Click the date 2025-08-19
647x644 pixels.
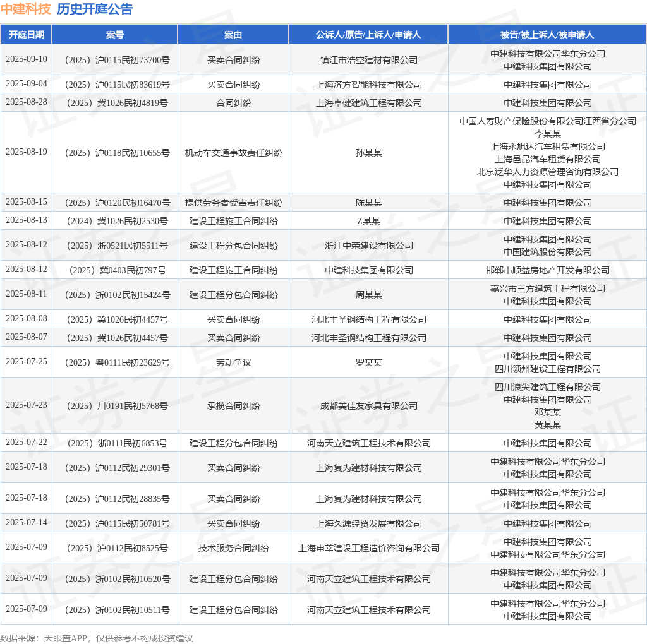coord(27,152)
